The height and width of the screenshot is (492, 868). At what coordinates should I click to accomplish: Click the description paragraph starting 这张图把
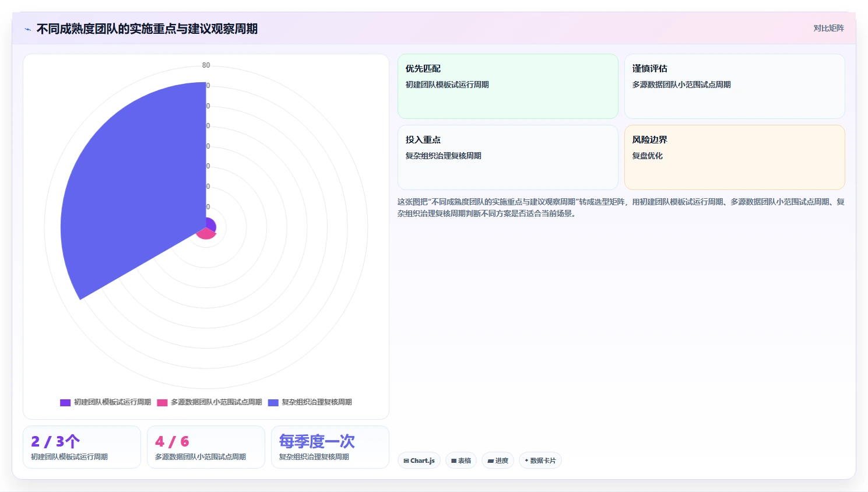tap(621, 208)
